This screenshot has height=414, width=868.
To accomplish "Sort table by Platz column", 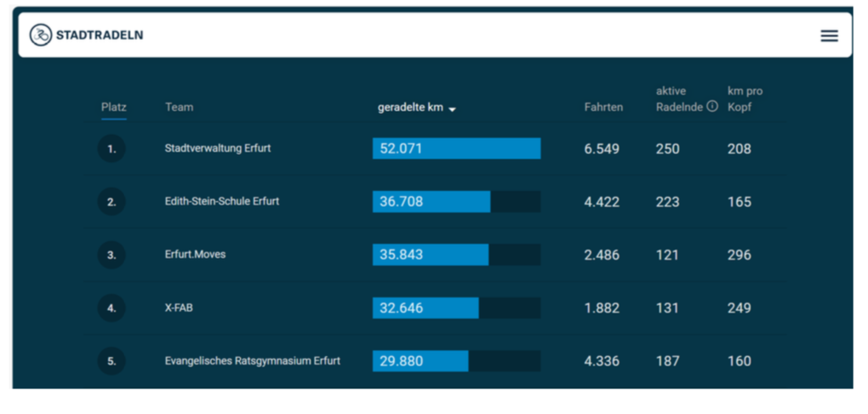I will [x=113, y=107].
